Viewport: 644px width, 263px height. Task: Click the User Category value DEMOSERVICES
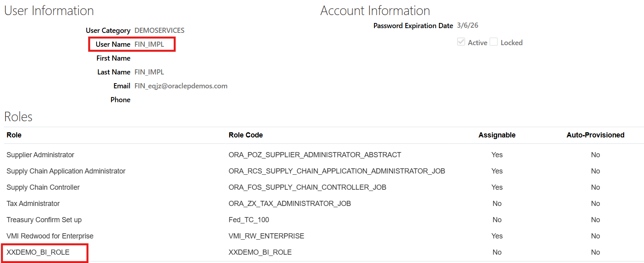(159, 30)
